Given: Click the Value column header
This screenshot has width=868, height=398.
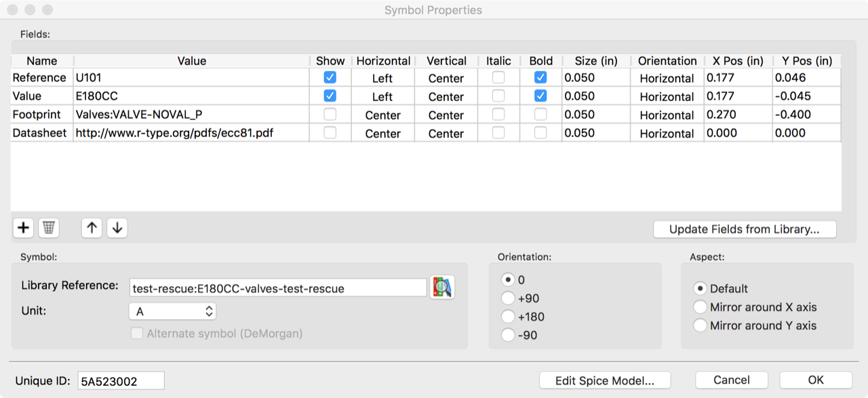Looking at the screenshot, I should 191,61.
